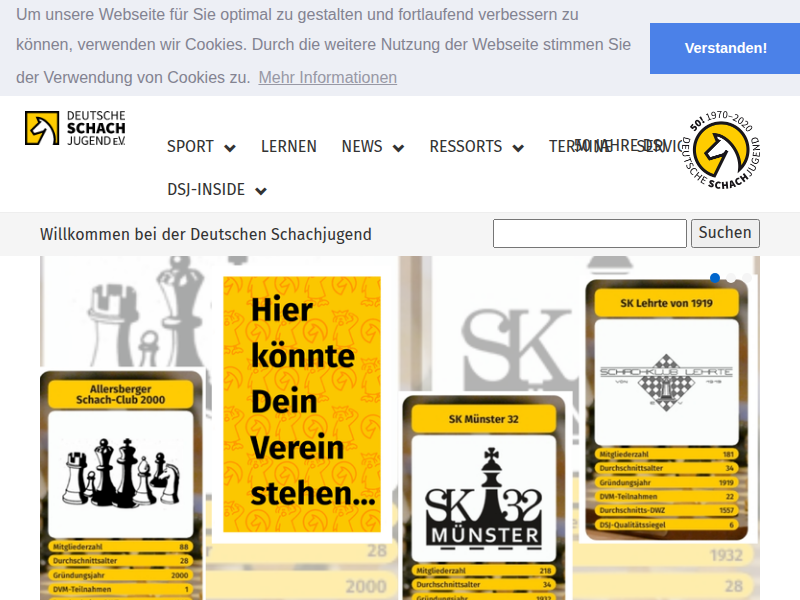Click the yellow 'Hier könnte Dein Verein stehen' banner
This screenshot has height=600, width=800.
[x=302, y=403]
